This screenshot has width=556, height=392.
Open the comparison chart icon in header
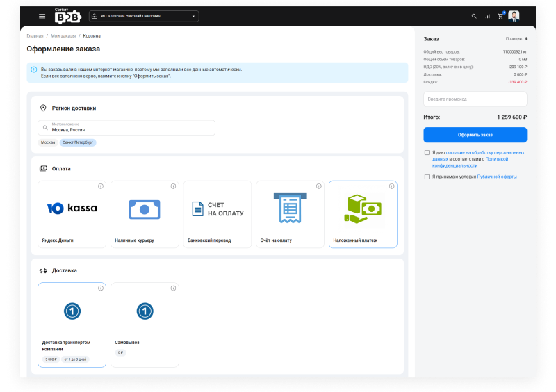[487, 16]
